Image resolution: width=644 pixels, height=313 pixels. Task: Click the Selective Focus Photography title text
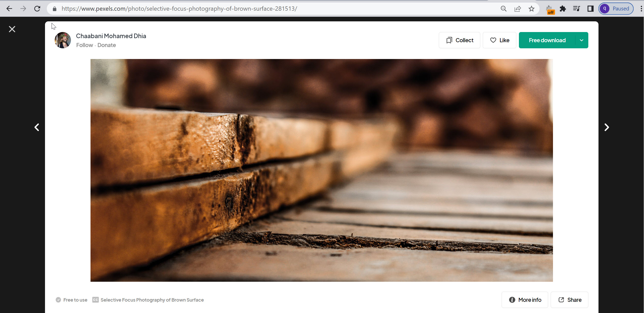[152, 300]
